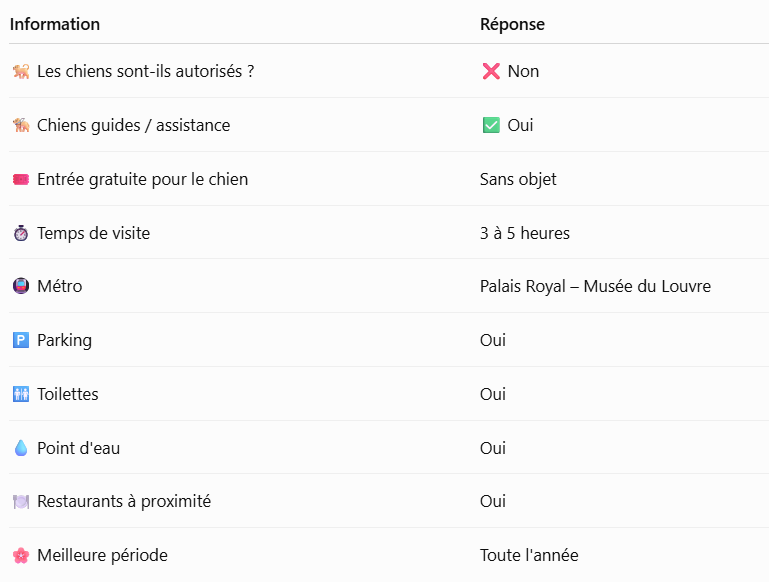Screen dimensions: 769x582
Task: Click the plate and cutlery icon
Action: [21, 502]
